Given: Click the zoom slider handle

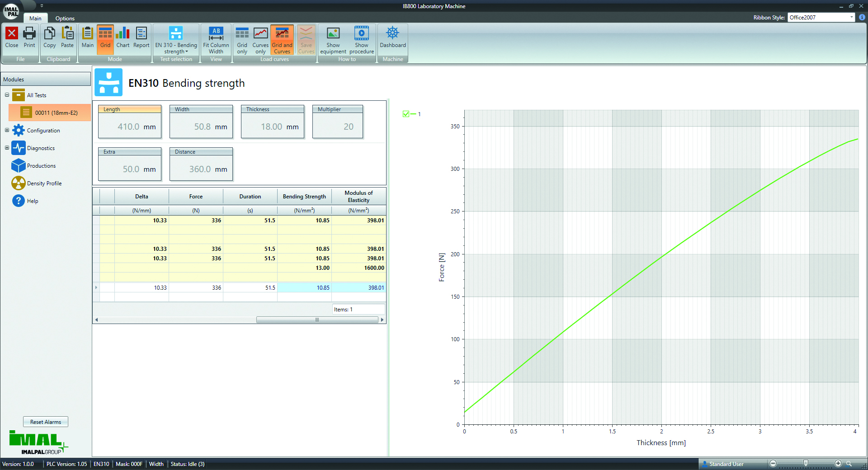Looking at the screenshot, I should (806, 464).
